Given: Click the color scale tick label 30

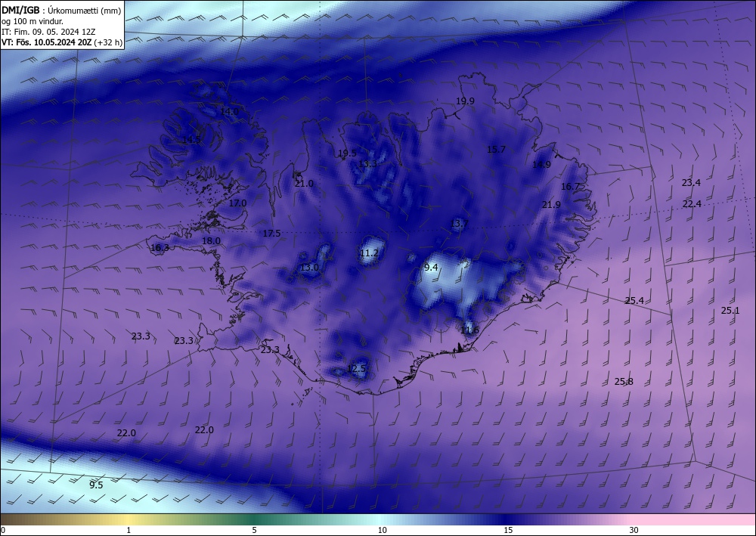Looking at the screenshot, I should pos(634,531).
